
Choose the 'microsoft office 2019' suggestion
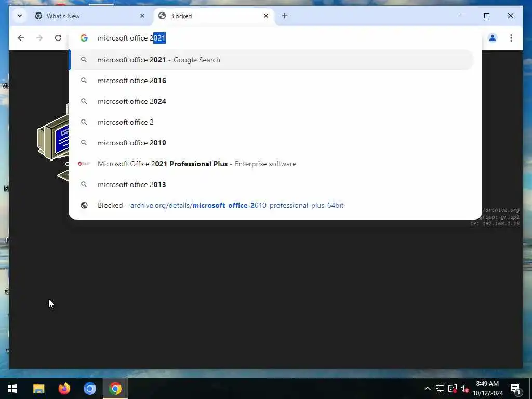(271, 143)
